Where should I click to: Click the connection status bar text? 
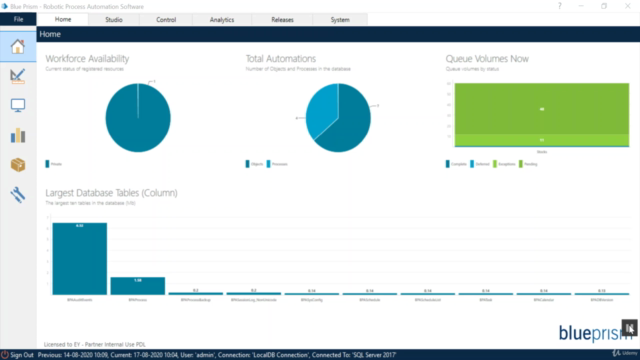point(217,355)
